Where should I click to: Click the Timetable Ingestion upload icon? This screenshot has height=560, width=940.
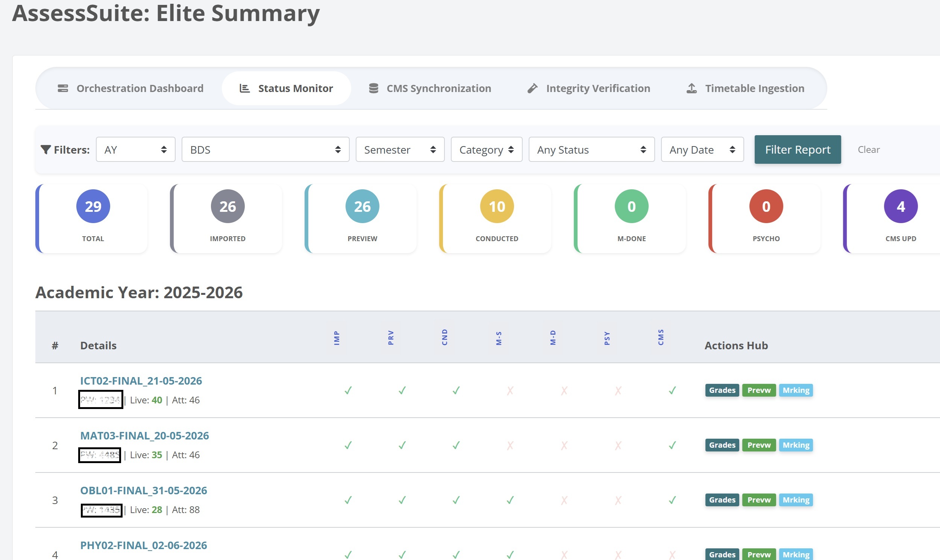pos(691,88)
